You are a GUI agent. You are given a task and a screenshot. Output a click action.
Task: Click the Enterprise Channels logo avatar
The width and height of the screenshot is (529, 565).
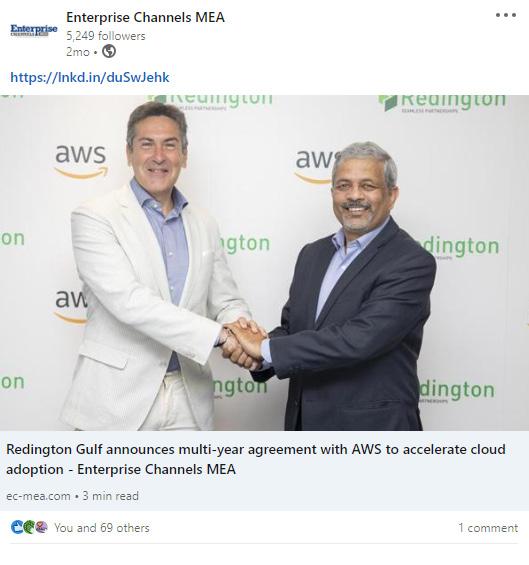(x=34, y=30)
